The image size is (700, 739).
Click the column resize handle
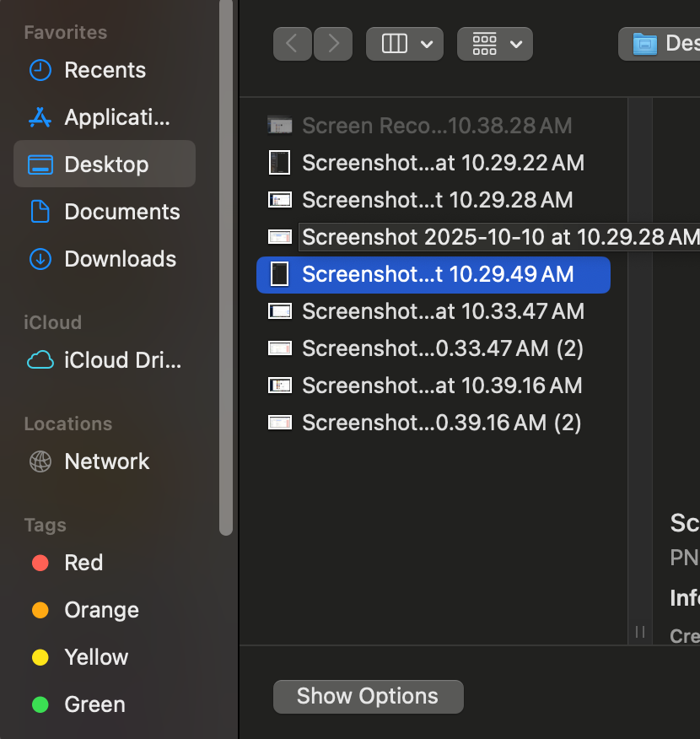[x=639, y=632]
